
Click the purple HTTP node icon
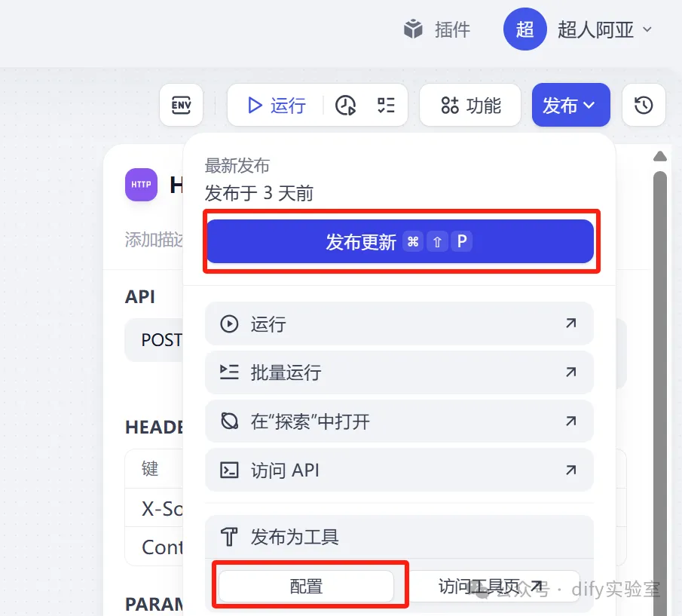click(x=141, y=185)
